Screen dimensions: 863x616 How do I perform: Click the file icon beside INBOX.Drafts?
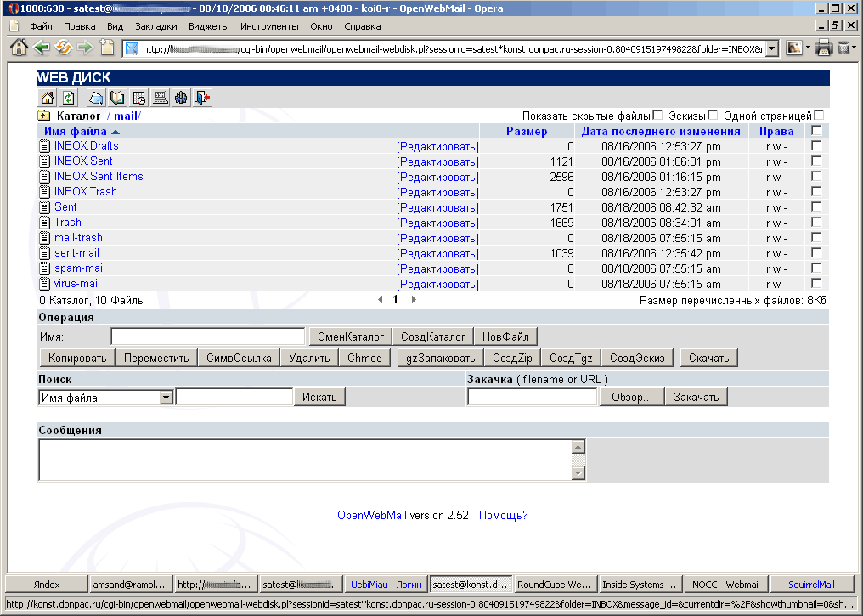point(44,146)
